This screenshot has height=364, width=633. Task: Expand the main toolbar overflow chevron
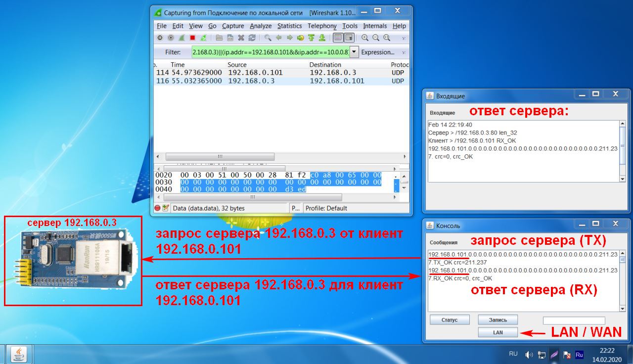click(x=404, y=38)
